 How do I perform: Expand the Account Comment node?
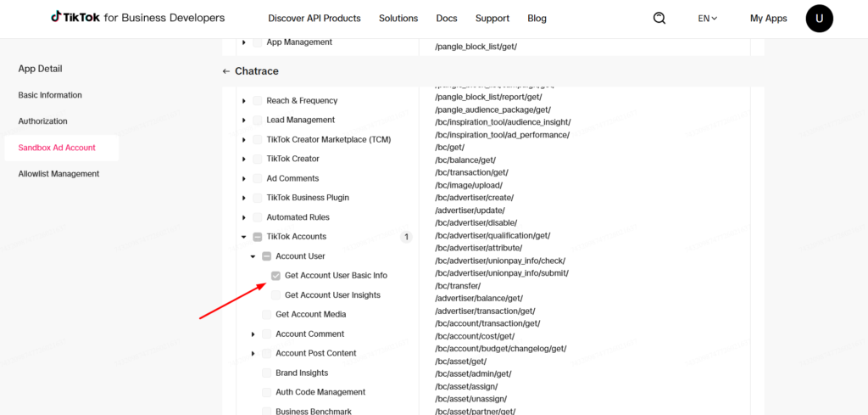tap(253, 334)
